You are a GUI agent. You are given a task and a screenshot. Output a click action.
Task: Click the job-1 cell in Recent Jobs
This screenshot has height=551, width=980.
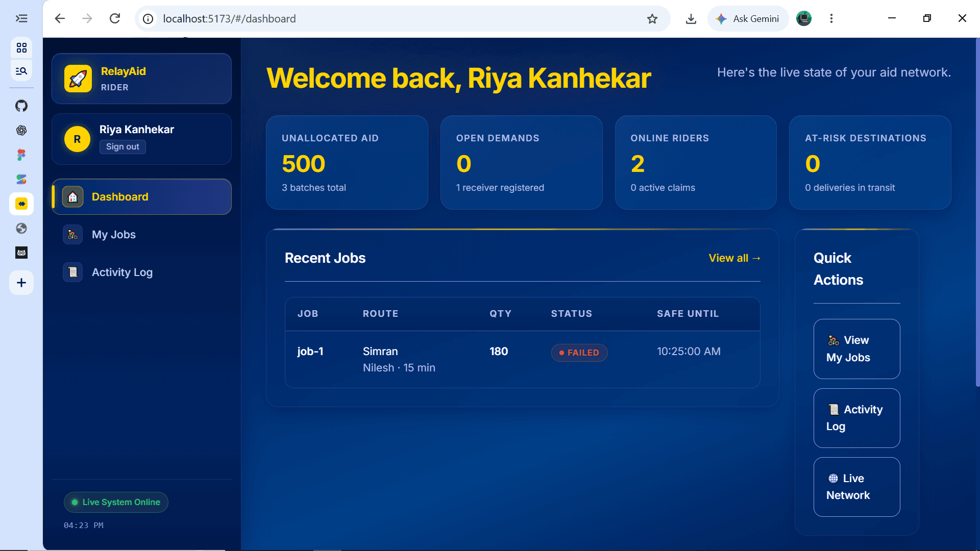310,352
